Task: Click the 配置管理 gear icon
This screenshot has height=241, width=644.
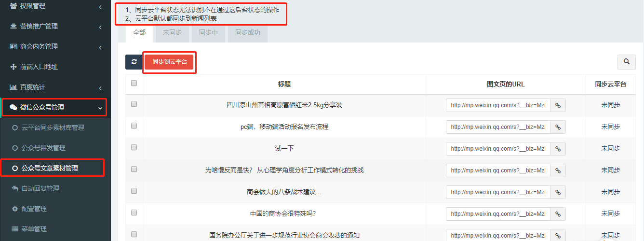Action: click(15, 209)
